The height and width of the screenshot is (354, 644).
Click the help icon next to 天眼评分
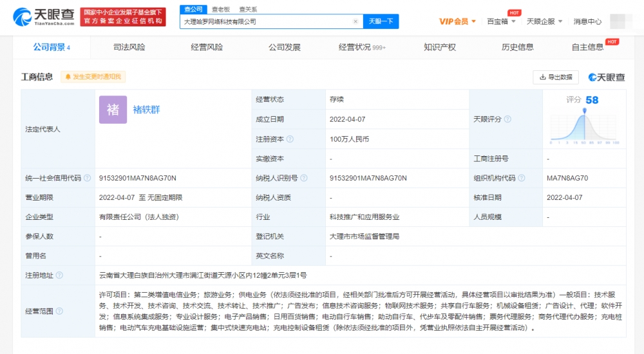point(507,119)
